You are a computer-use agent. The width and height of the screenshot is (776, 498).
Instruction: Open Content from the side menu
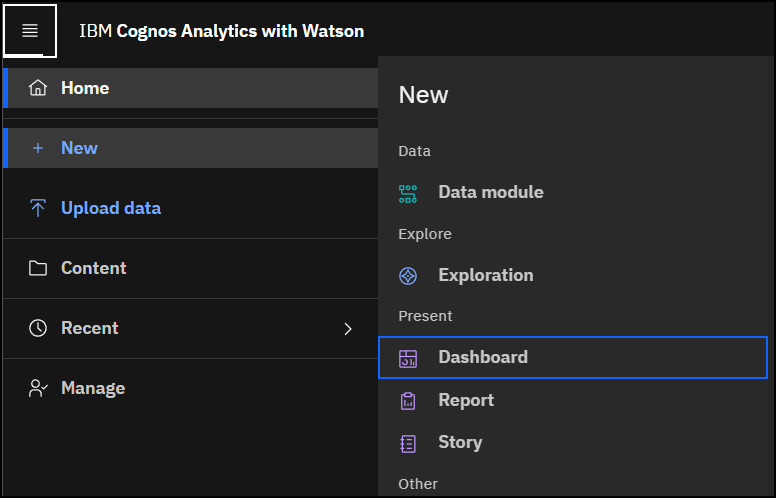click(191, 268)
